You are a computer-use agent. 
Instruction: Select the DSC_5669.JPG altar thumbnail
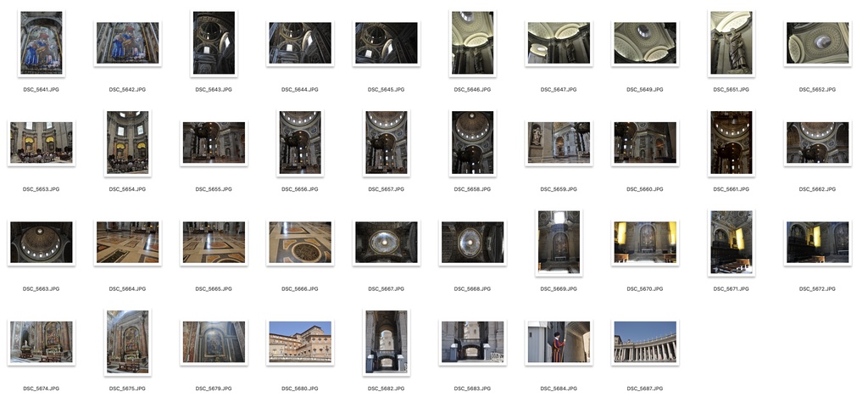(x=559, y=242)
